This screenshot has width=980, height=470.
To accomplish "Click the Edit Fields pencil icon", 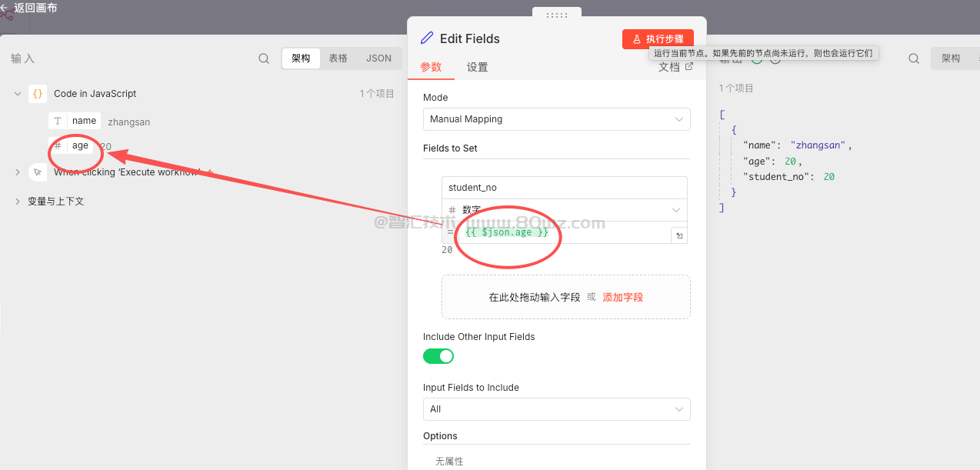I will tap(427, 38).
